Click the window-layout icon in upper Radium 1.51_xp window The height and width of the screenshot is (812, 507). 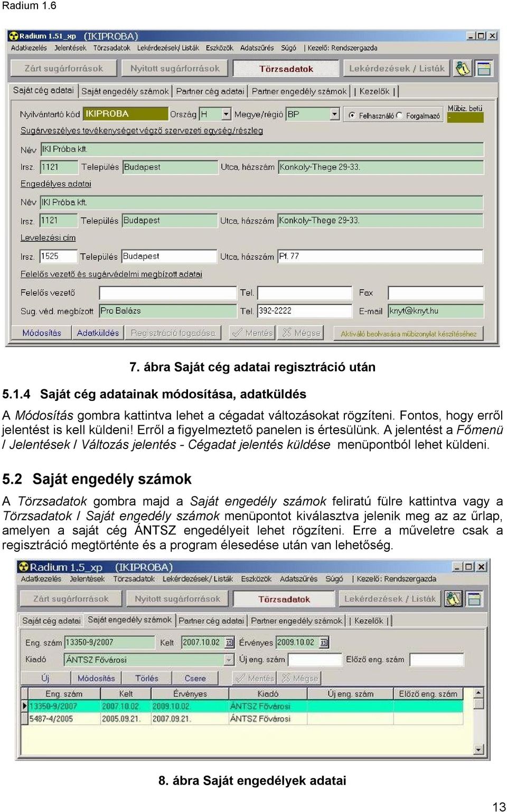(483, 69)
